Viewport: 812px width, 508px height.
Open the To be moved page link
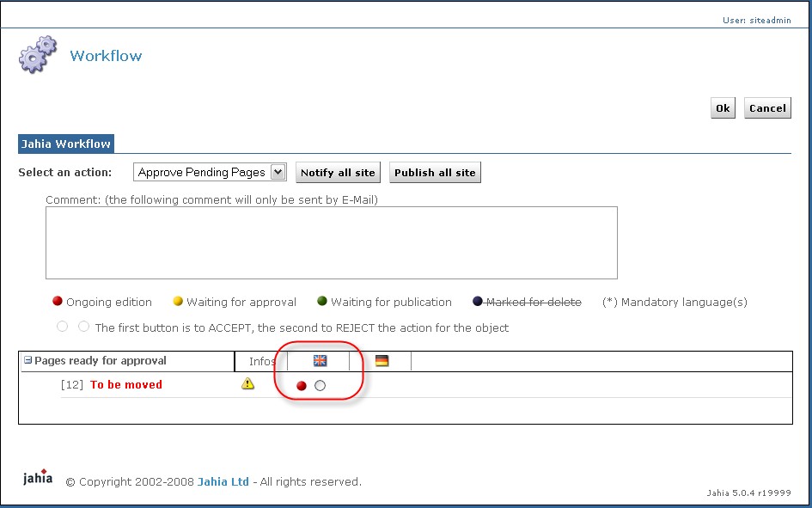tap(125, 385)
